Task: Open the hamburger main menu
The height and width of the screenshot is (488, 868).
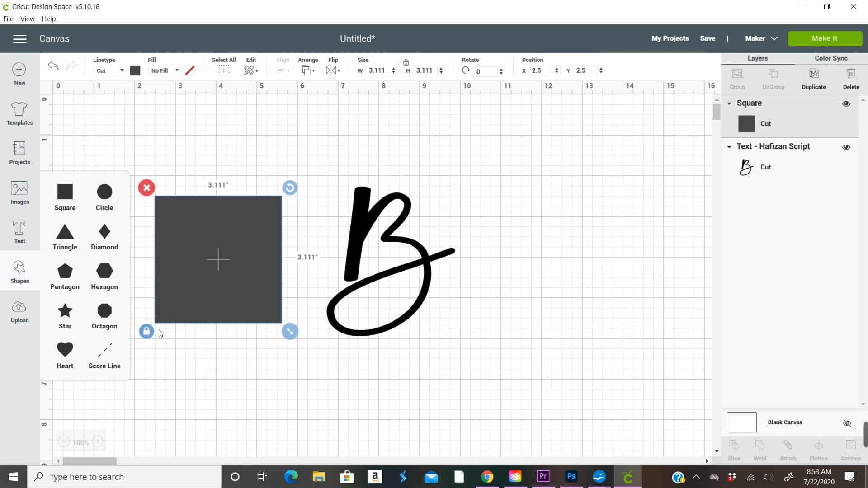Action: (19, 39)
